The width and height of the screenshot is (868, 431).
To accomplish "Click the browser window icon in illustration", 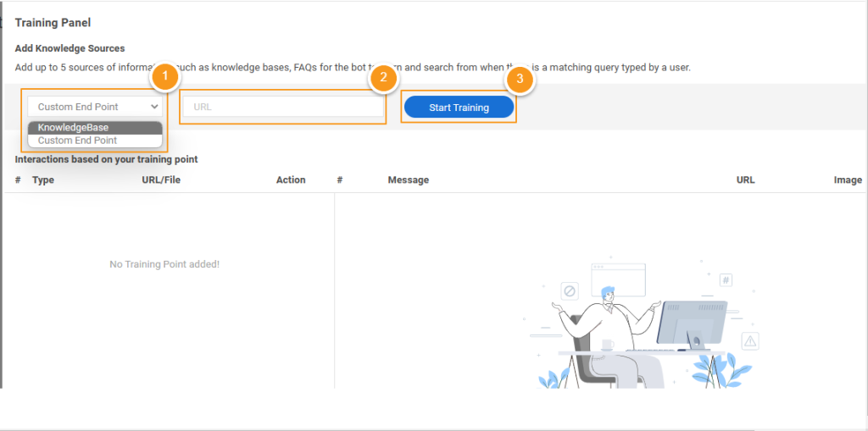I will coord(618,280).
